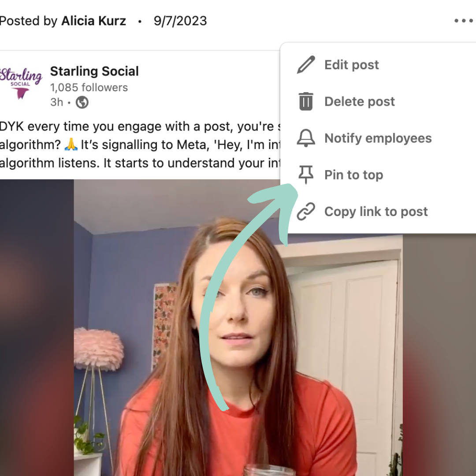Click the 1,085 followers text
476x476 pixels.
(x=89, y=87)
